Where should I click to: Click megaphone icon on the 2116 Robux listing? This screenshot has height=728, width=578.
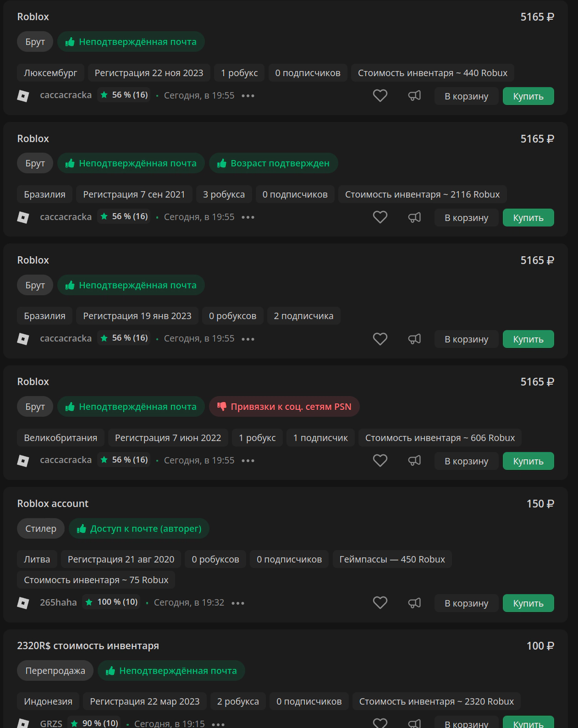point(414,217)
